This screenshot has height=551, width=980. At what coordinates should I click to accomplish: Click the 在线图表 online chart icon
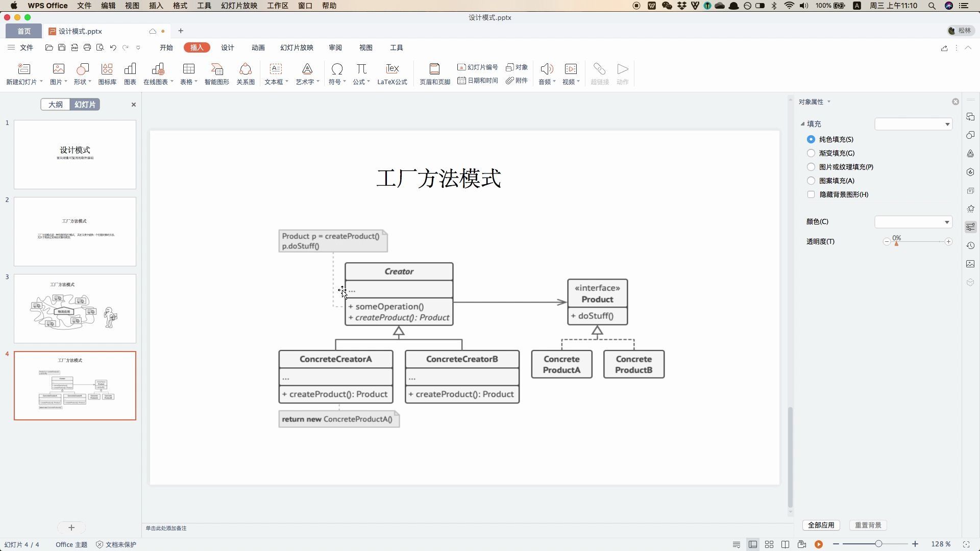158,69
